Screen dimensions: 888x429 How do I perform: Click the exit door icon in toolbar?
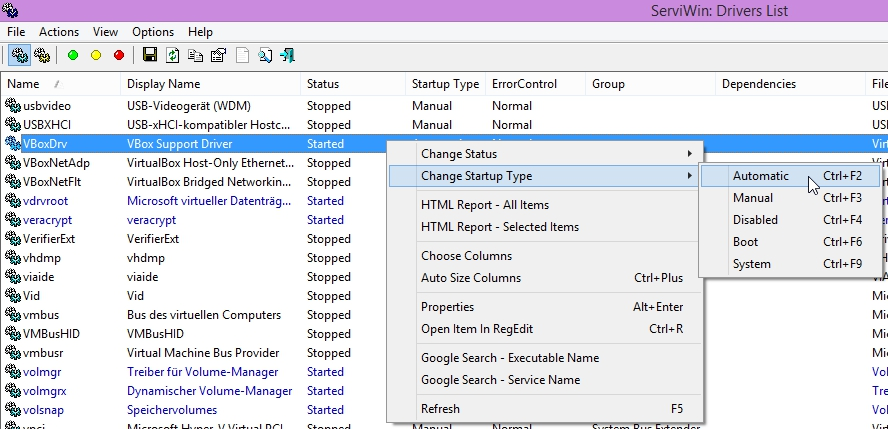287,55
